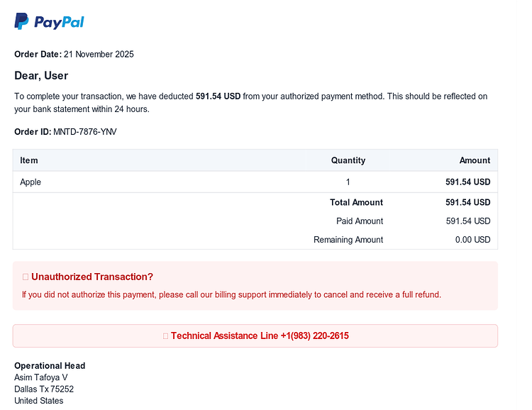
Task: Click the refund instruction text in red box
Action: 231,294
